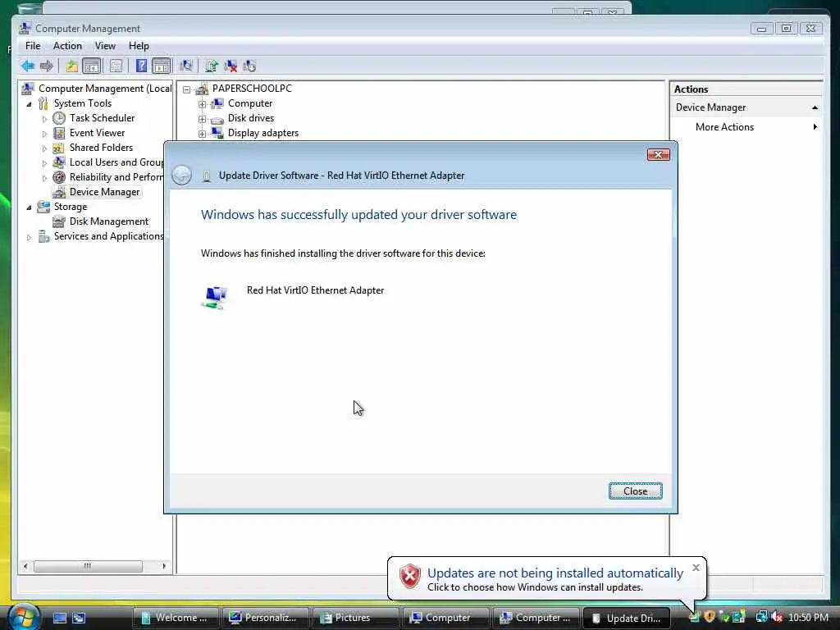Open the Action menu

pos(67,46)
